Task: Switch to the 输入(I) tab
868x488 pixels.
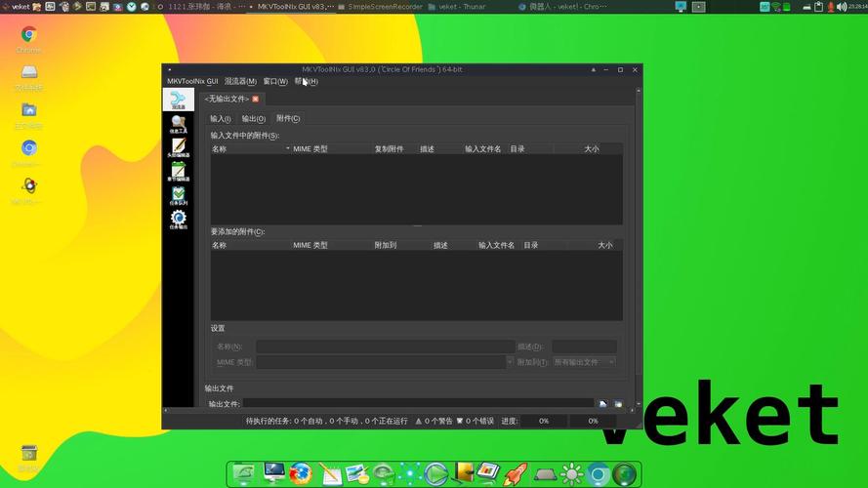Action: 221,119
